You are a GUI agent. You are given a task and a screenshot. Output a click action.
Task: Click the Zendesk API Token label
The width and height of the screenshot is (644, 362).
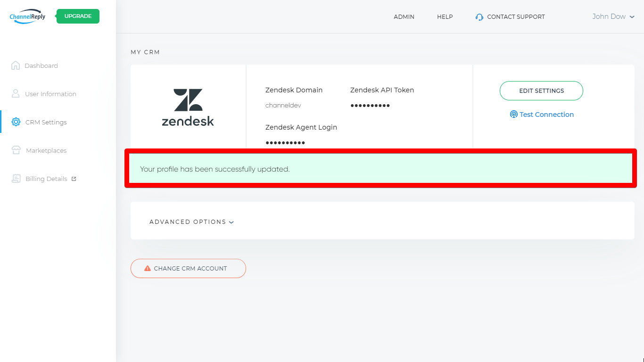tap(382, 90)
